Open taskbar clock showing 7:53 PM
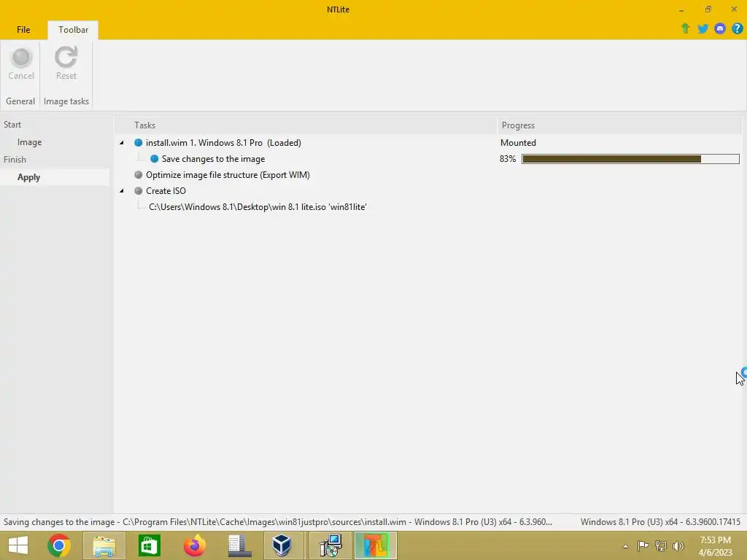The height and width of the screenshot is (560, 747). (x=715, y=546)
